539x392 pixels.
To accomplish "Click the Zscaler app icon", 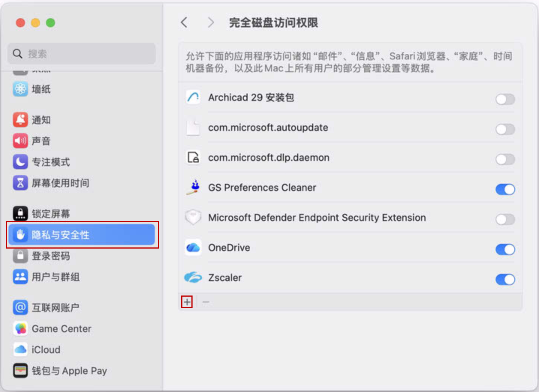I will 193,277.
